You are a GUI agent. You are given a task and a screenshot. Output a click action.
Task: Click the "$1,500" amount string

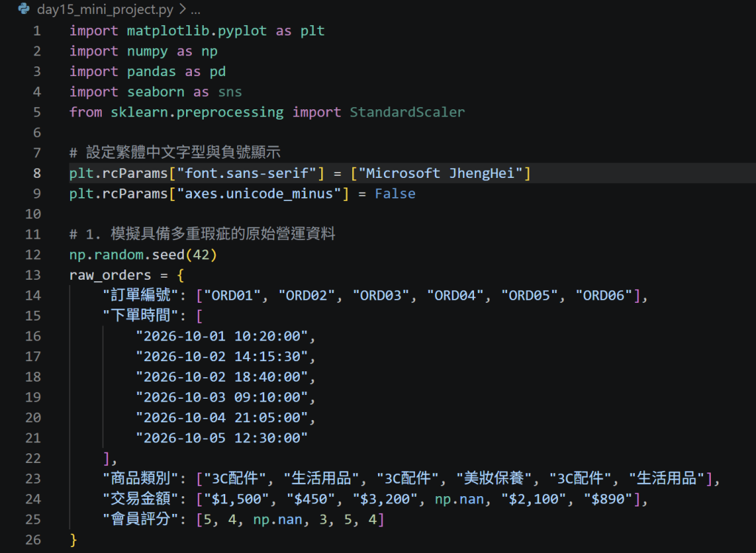[237, 499]
